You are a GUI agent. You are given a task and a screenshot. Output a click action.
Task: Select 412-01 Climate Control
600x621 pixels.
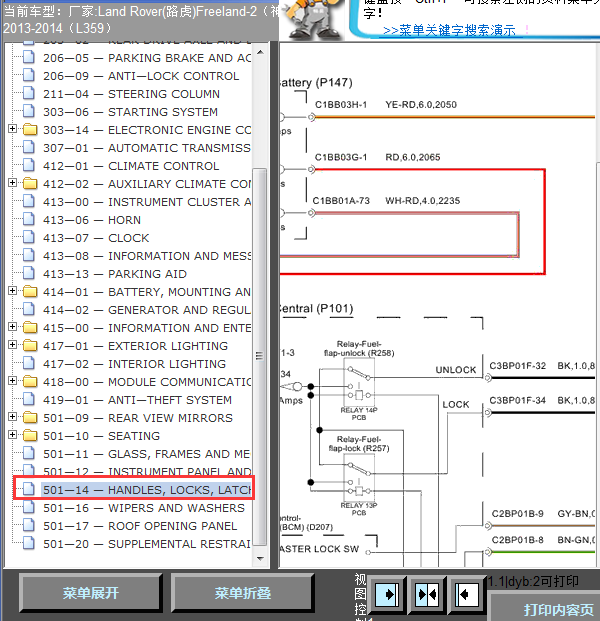point(131,166)
